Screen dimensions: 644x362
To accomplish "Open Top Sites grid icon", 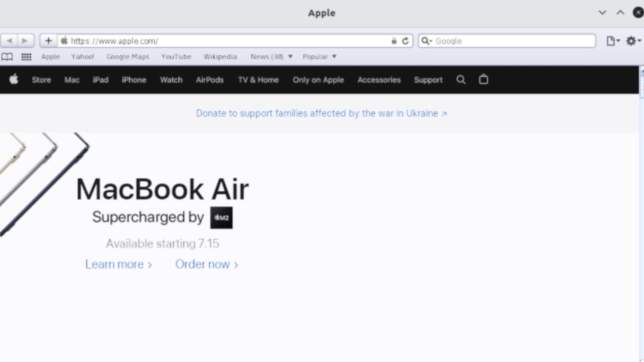I will (x=26, y=57).
